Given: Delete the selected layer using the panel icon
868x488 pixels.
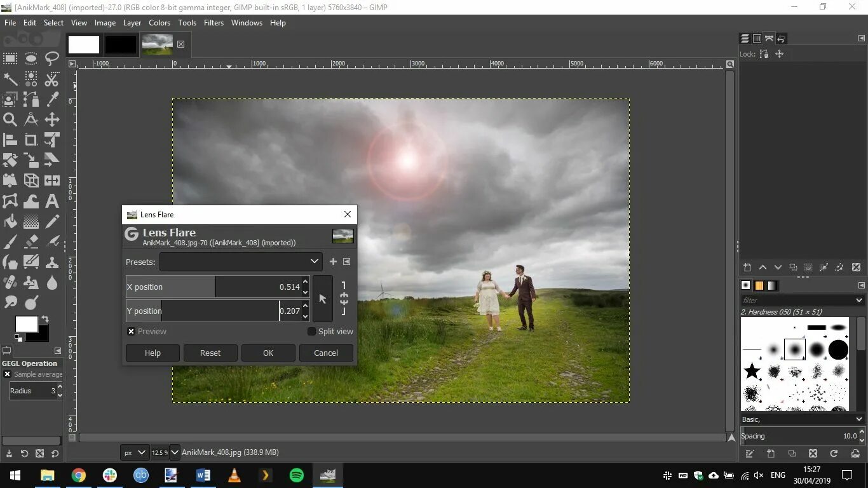Looking at the screenshot, I should 856,268.
